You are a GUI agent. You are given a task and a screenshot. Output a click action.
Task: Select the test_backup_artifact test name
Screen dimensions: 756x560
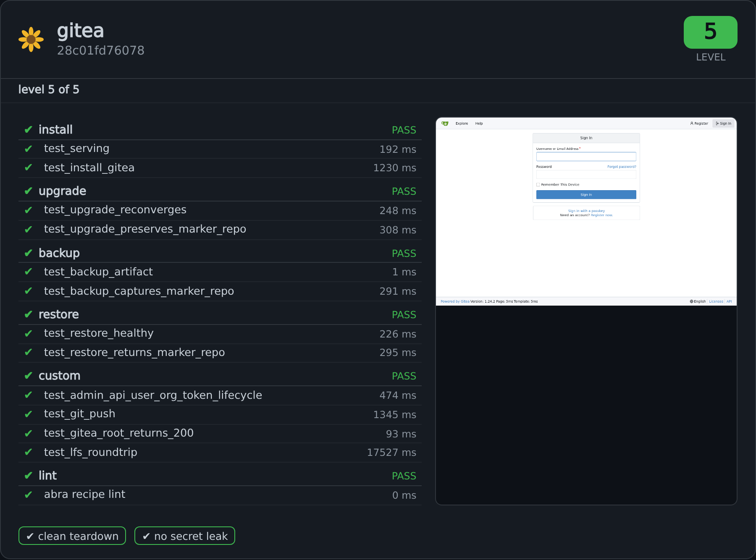[98, 272]
